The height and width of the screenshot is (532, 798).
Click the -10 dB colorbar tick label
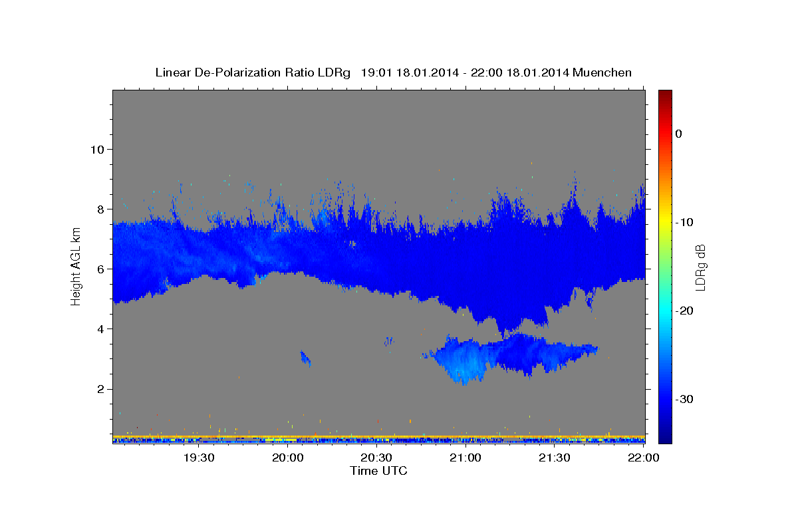[684, 222]
